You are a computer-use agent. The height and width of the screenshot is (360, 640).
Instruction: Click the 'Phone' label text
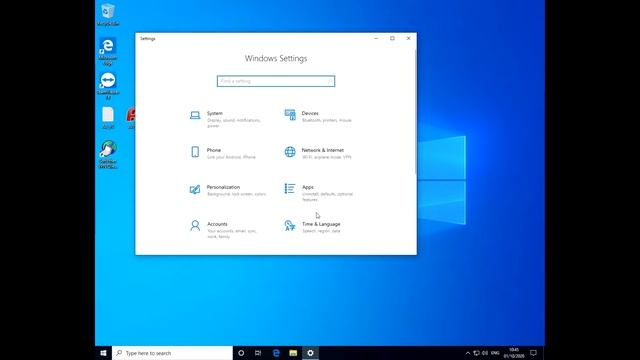pos(214,150)
